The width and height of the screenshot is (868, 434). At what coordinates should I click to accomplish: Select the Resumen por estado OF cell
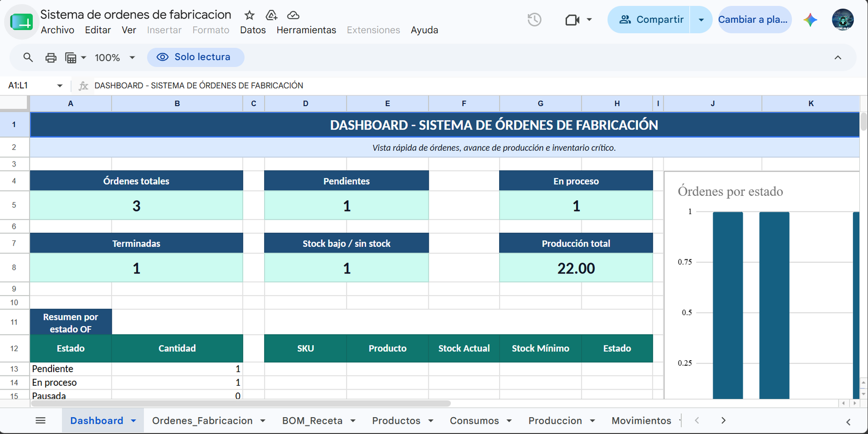pyautogui.click(x=71, y=322)
